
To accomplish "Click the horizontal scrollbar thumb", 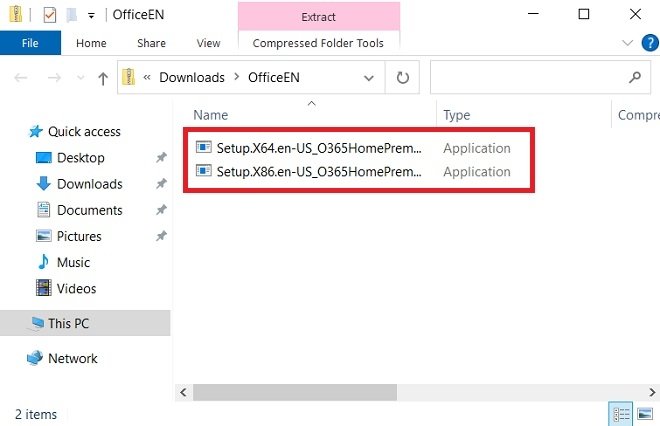I will [x=295, y=392].
